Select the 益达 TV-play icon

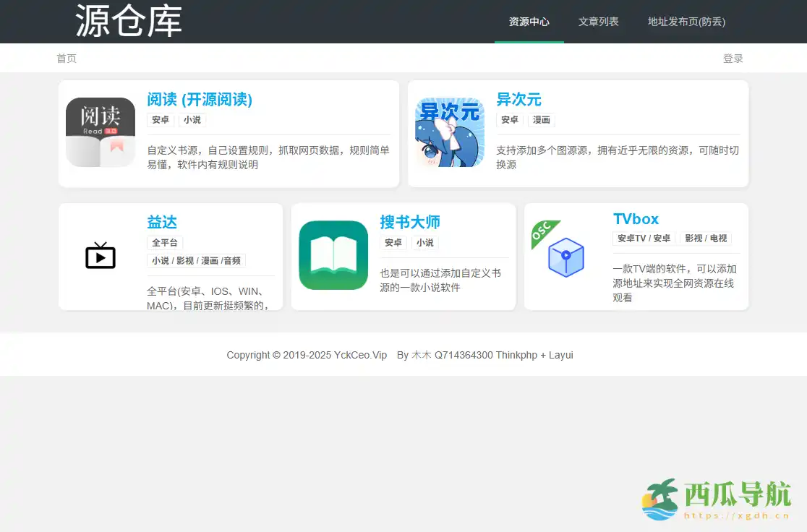tap(100, 256)
